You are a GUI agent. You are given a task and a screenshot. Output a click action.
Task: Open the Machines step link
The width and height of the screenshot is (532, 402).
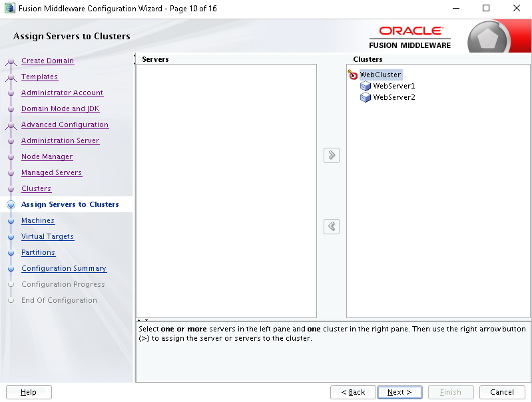(x=38, y=220)
